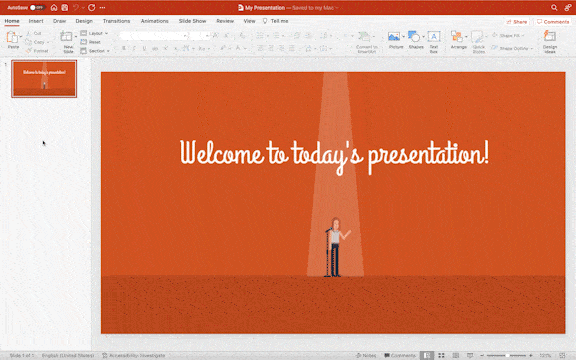Click the Tell me search box
Screen dimensions: 576x360
(x=276, y=21)
